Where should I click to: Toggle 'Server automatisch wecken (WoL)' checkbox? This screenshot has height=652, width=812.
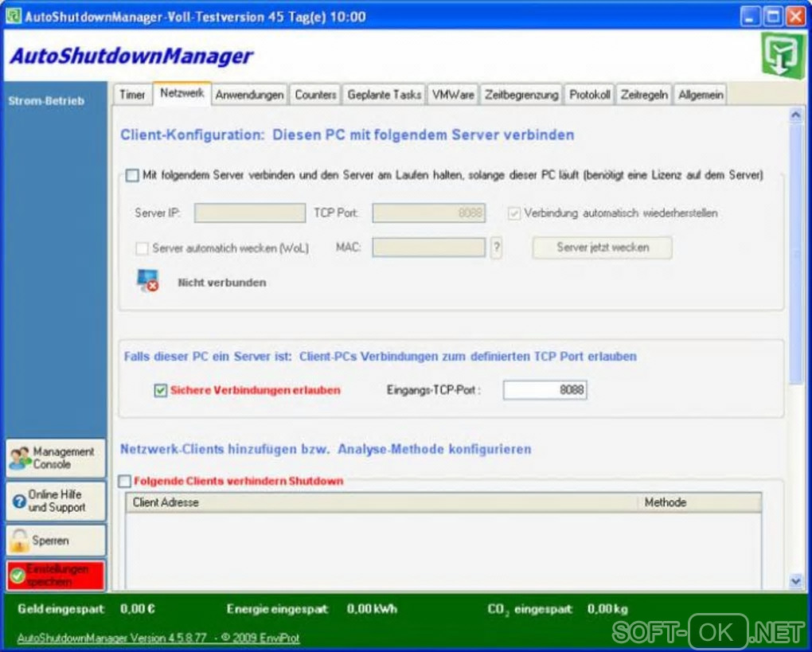click(x=142, y=248)
